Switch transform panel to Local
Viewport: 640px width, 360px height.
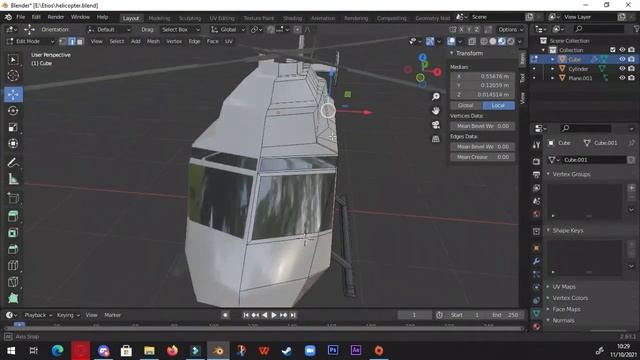pyautogui.click(x=498, y=105)
